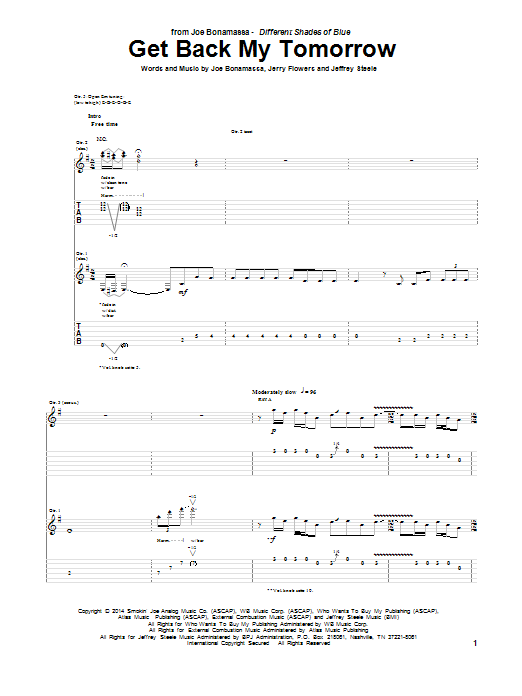Select the whole note in Gtr. 1 lower staff

tap(69, 531)
